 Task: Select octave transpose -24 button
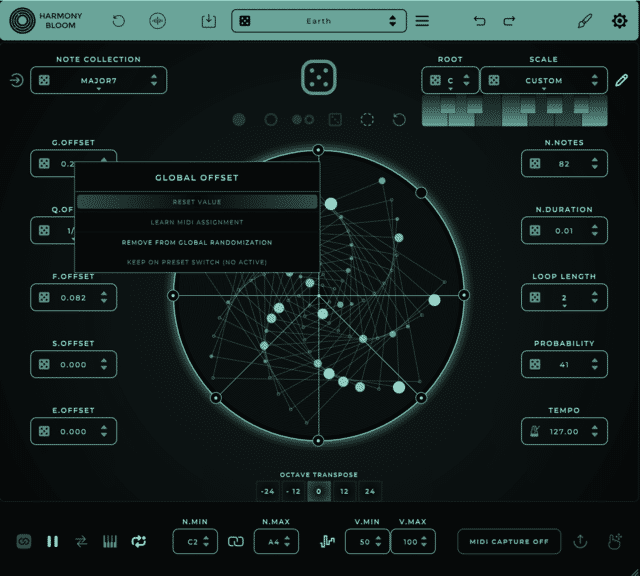coord(267,491)
